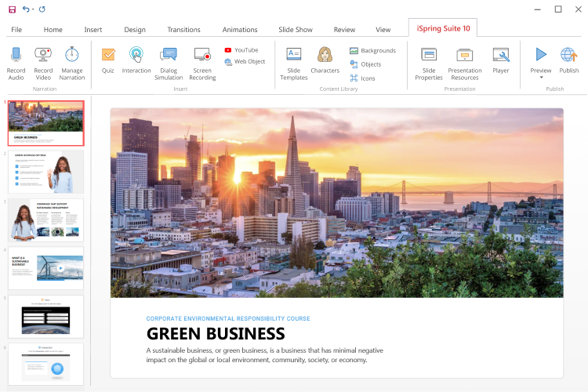The width and height of the screenshot is (588, 392).
Task: Open the File menu
Action: (16, 30)
